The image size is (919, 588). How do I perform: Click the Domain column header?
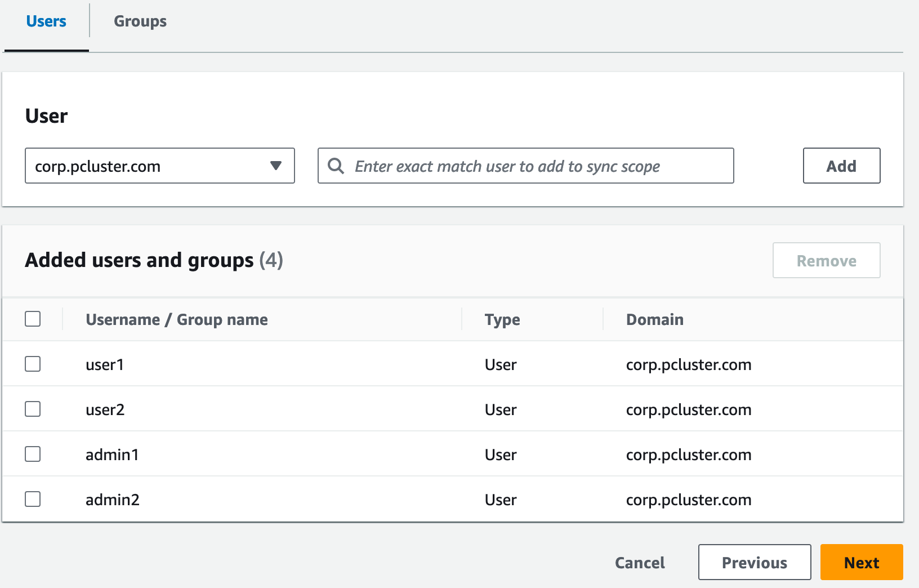point(655,319)
